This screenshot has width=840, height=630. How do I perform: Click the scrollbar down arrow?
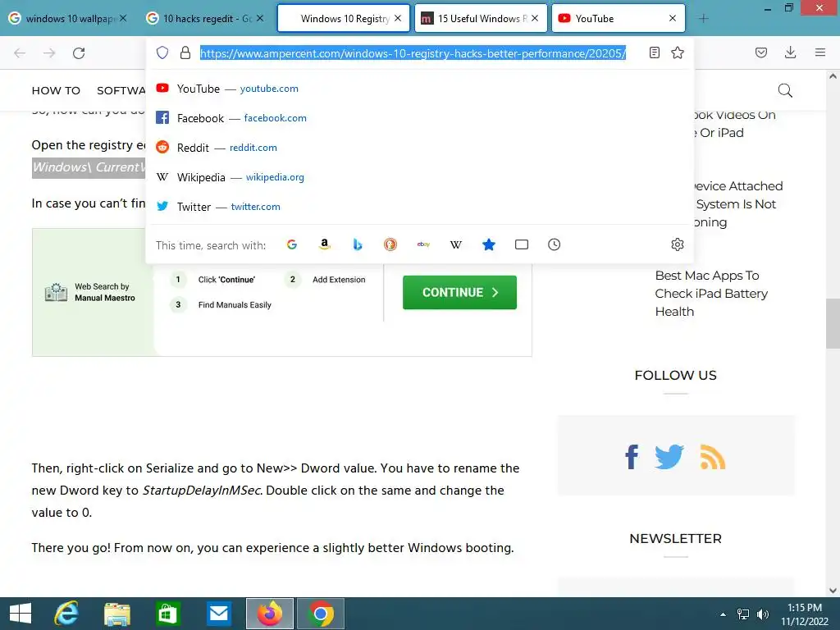833,591
